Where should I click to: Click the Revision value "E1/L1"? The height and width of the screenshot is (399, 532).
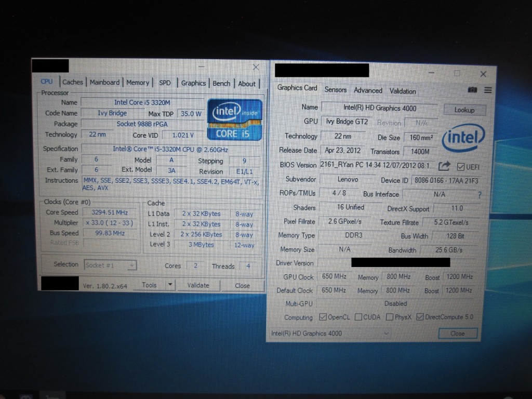244,171
